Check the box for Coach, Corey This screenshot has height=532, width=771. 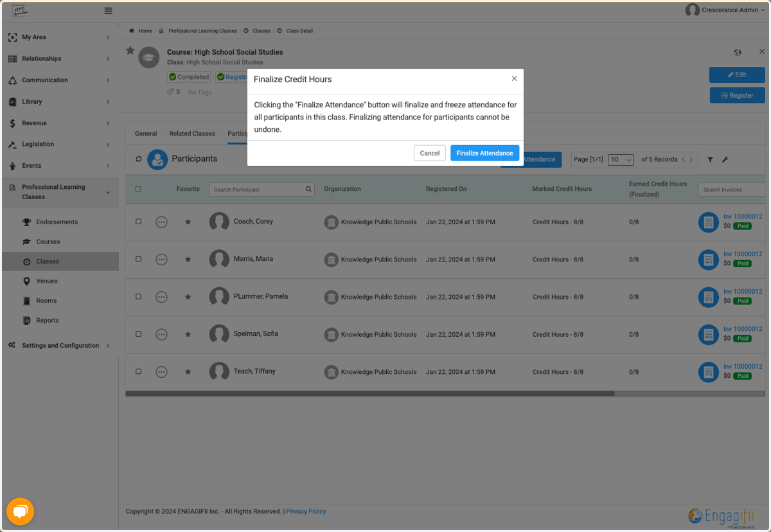(138, 222)
